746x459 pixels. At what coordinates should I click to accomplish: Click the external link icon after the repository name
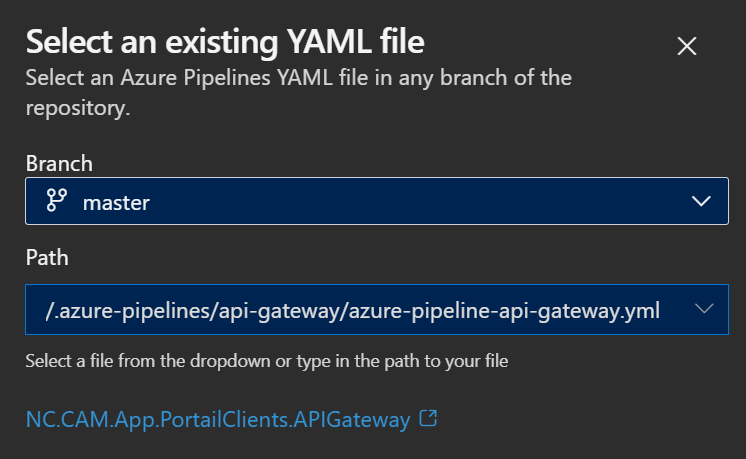coord(428,419)
